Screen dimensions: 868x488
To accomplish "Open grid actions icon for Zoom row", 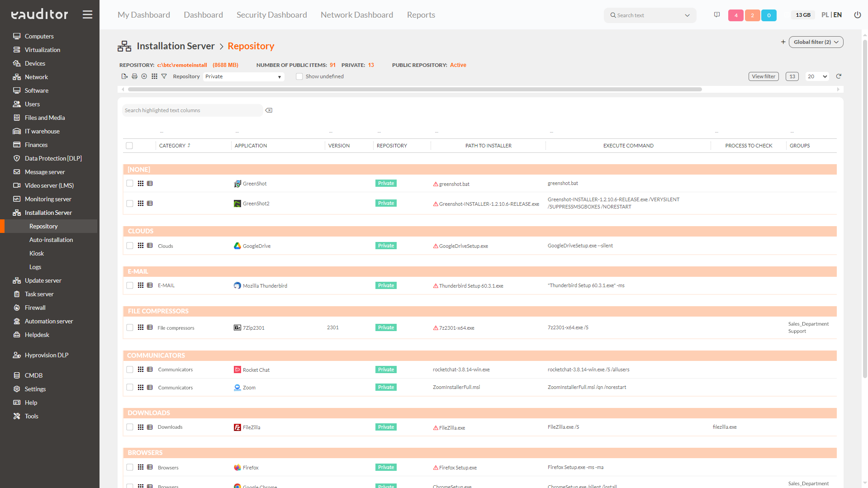I will pos(141,388).
